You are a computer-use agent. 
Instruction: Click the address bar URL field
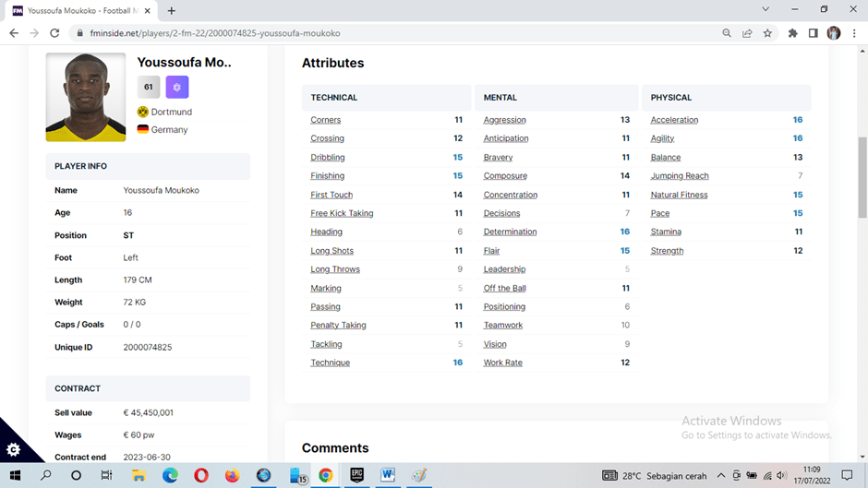coord(369,33)
